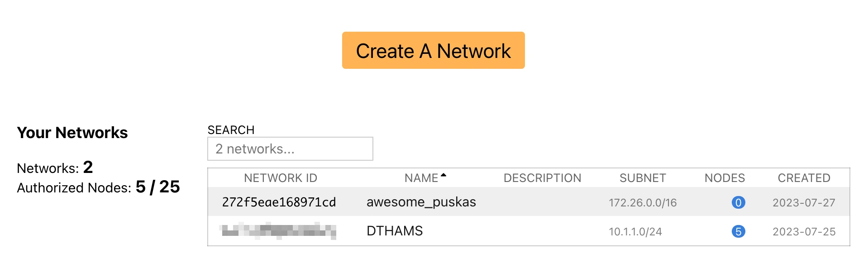Open network ID 272f5eae168971cd
Screen dimensions: 868x268
point(279,202)
